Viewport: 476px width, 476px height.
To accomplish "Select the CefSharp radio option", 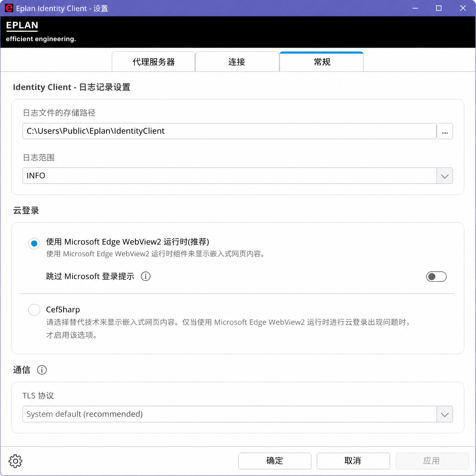I will pyautogui.click(x=34, y=310).
